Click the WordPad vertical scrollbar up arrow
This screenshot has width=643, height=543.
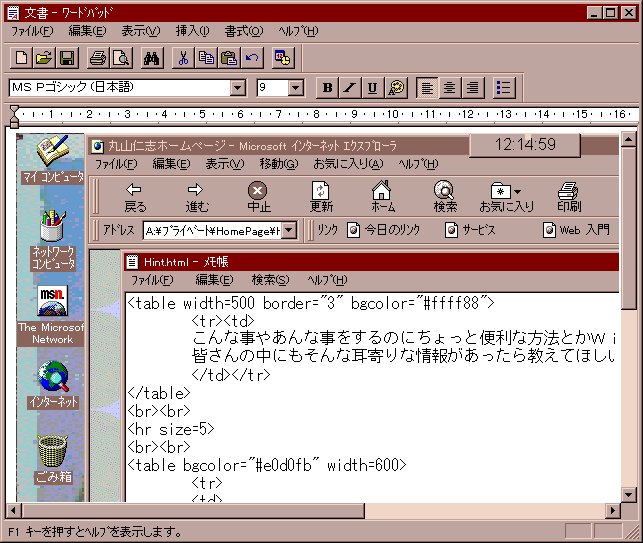point(628,140)
